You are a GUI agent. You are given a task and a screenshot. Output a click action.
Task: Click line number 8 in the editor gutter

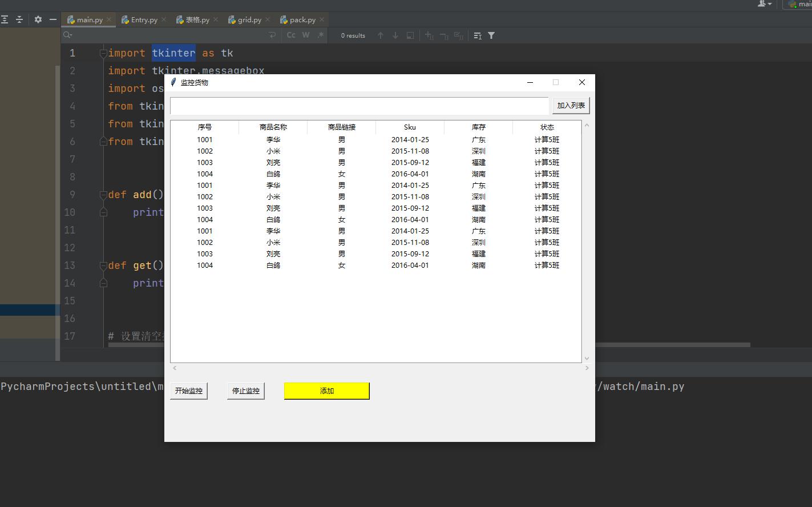72,177
